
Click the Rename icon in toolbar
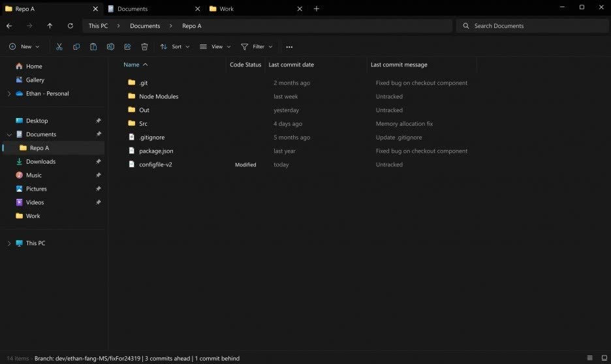pyautogui.click(x=110, y=47)
